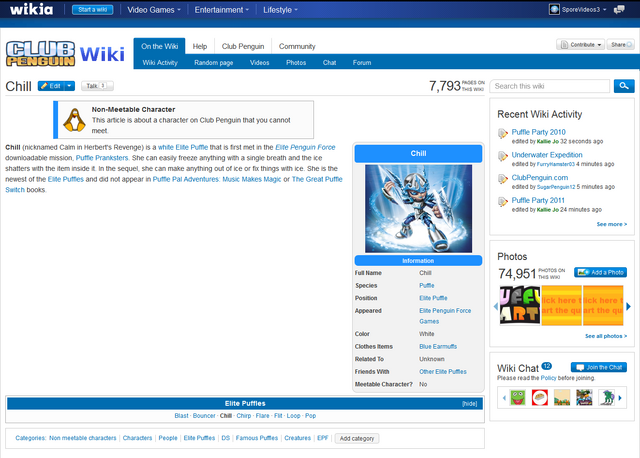Open the notifications speech bubble icon

pyautogui.click(x=619, y=9)
